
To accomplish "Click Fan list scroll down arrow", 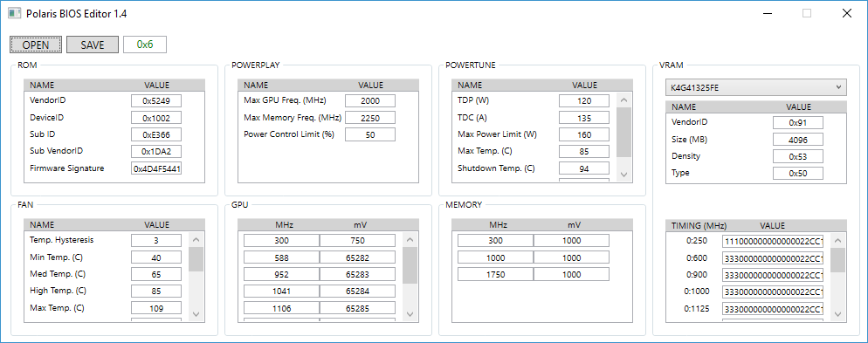I will (x=196, y=314).
